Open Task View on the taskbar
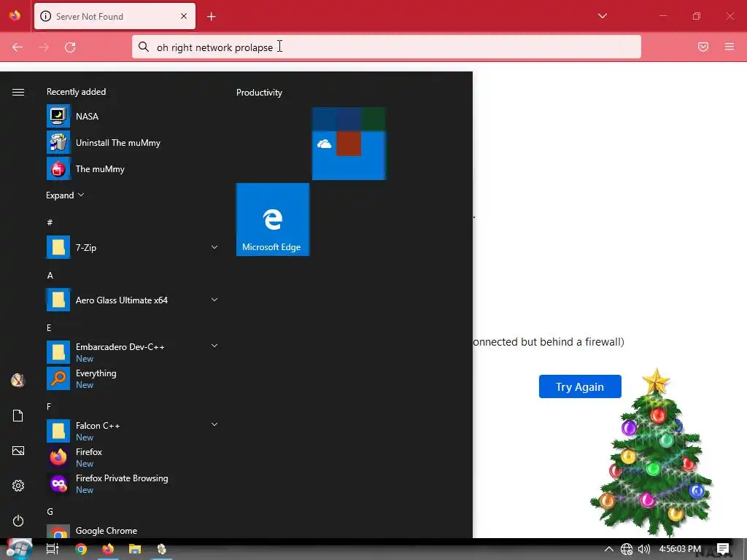This screenshot has height=560, width=747. coord(53,549)
